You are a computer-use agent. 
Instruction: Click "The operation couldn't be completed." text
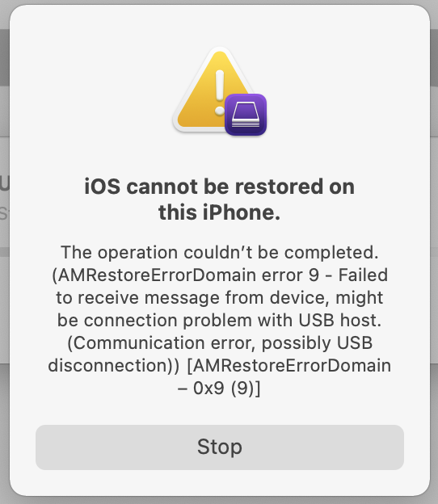coord(220,252)
